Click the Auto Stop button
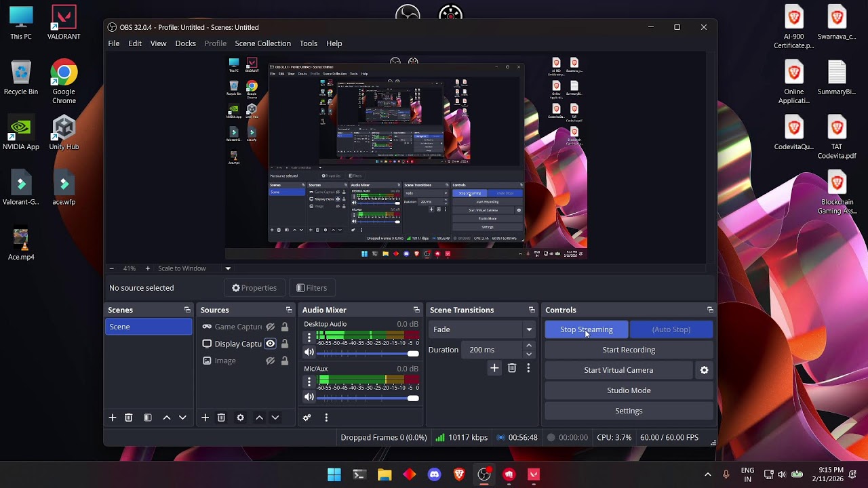Image resolution: width=868 pixels, height=488 pixels. click(671, 329)
